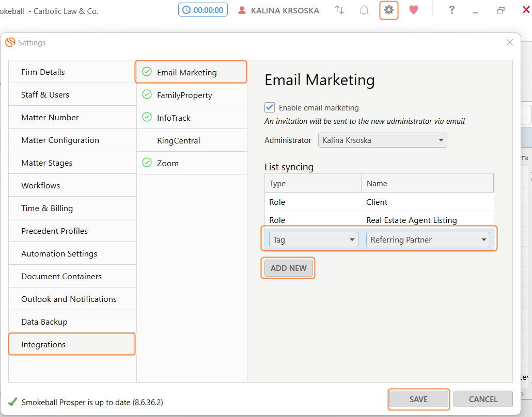This screenshot has width=532, height=417.
Task: Select the Integrations tab
Action: click(x=72, y=344)
